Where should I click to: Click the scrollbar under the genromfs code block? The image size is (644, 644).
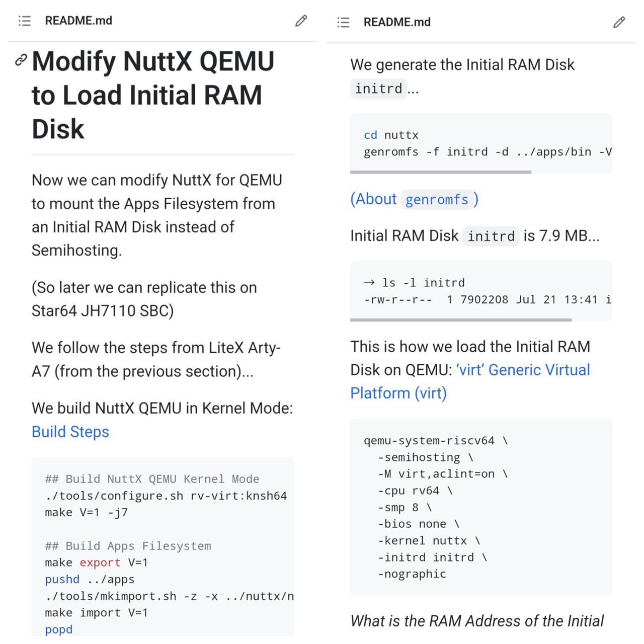pos(441,172)
